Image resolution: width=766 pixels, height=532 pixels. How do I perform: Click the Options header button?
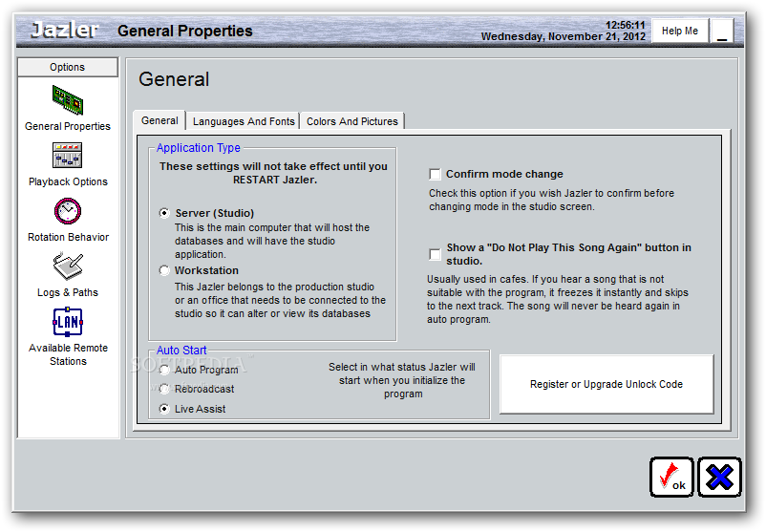[68, 67]
